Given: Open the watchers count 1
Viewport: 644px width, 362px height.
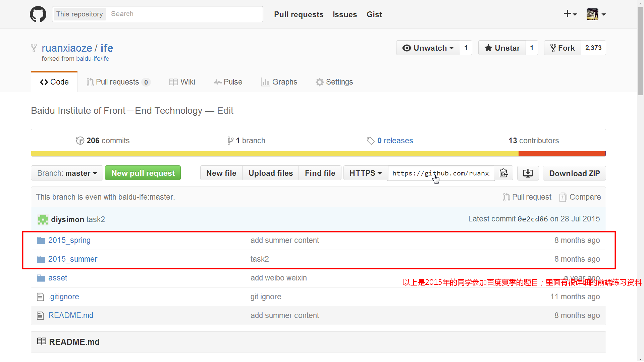Looking at the screenshot, I should click(466, 48).
